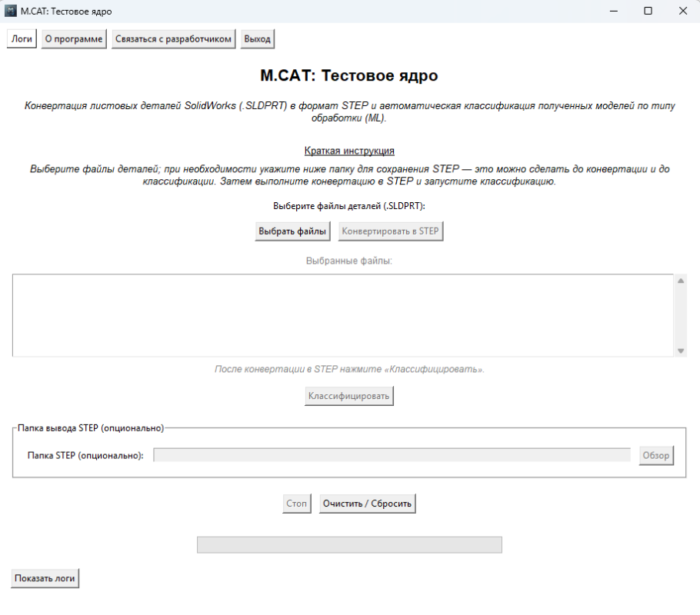
Task: Minimize the M.CAT window
Action: point(614,11)
